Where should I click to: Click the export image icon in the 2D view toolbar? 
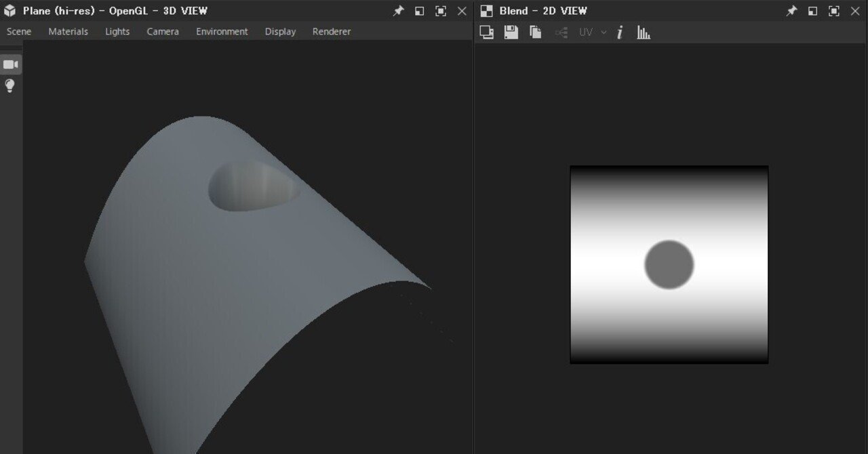point(487,31)
